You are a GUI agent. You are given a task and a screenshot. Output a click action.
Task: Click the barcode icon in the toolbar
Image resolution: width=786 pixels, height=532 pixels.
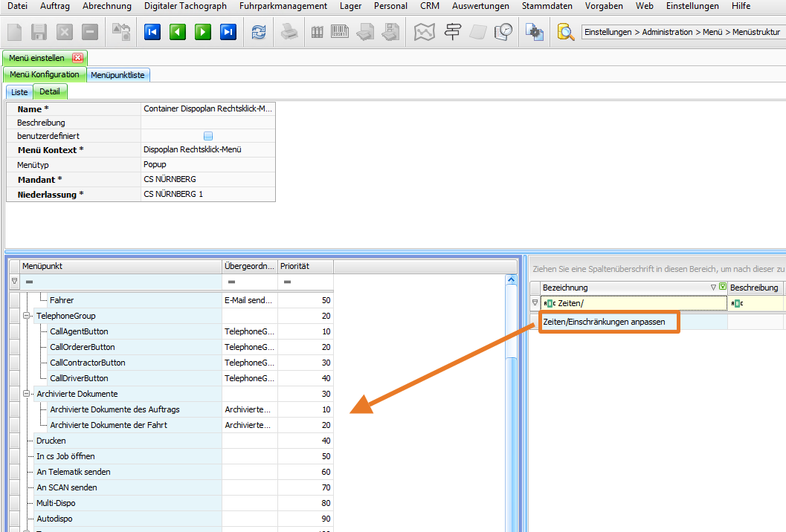click(x=340, y=32)
